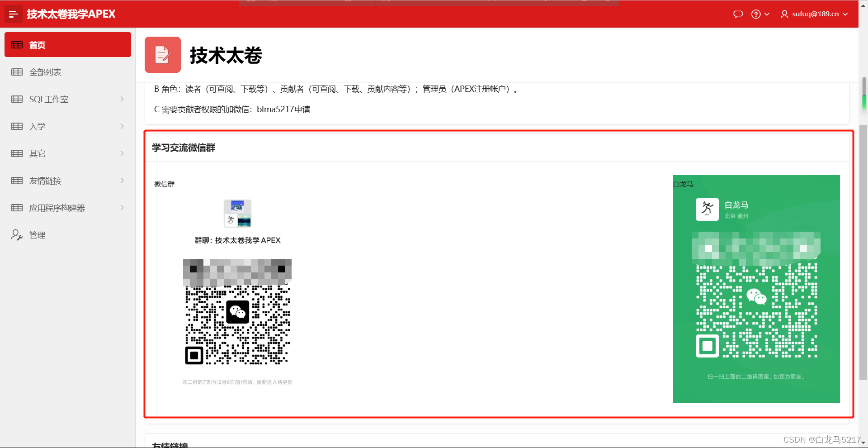The image size is (868, 448).
Task: Click the table icon beside 其它
Action: tap(17, 153)
